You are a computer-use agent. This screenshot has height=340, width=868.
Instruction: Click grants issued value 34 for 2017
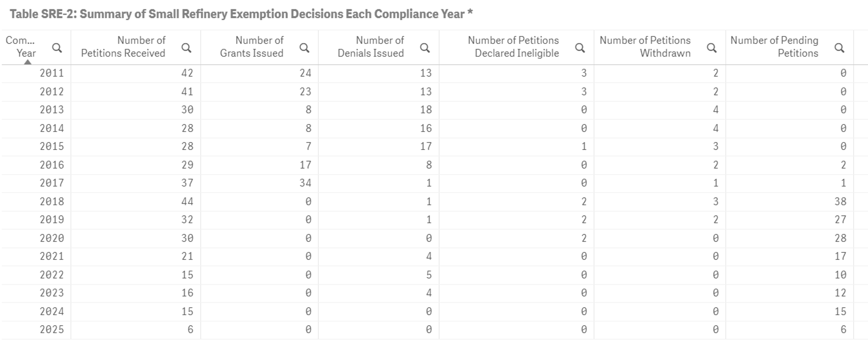[305, 183]
